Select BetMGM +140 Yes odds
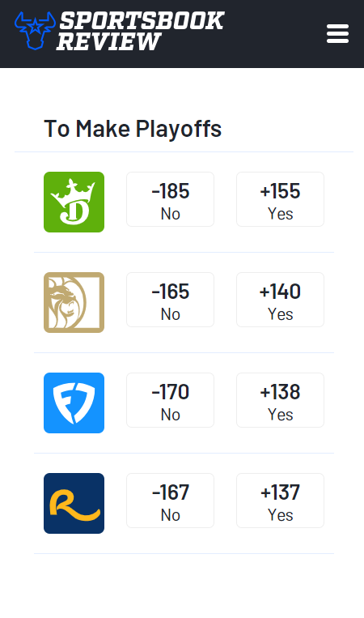 (280, 300)
